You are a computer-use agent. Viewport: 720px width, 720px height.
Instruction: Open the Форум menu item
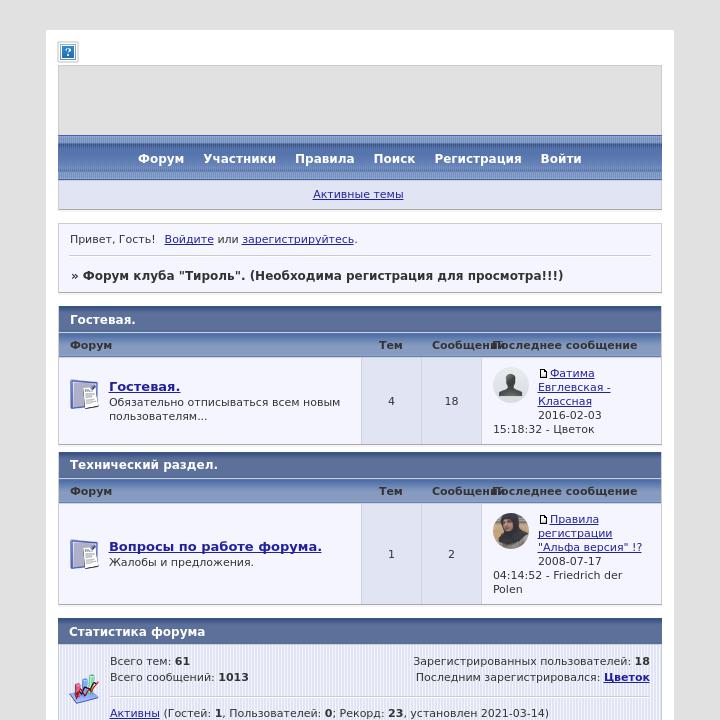click(x=161, y=158)
